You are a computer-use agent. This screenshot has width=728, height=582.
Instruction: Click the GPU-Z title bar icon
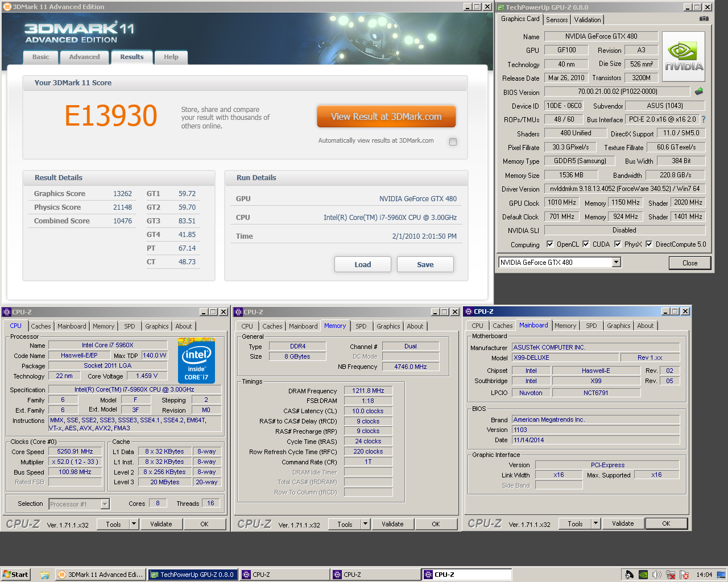pos(501,7)
